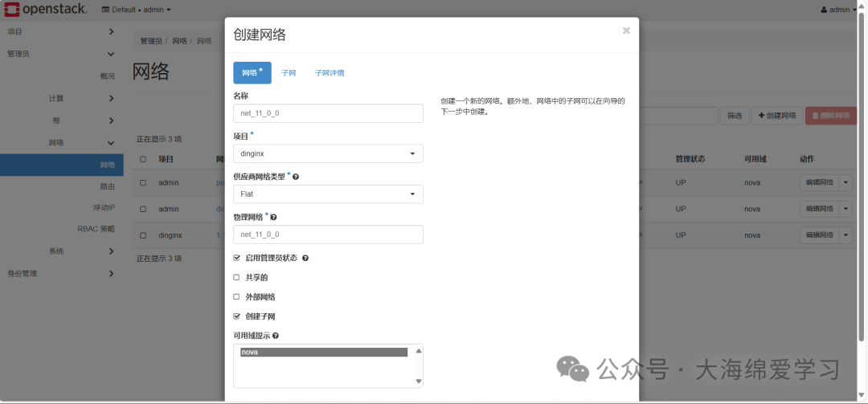Screen dimensions: 868x404
Task: Click 删除网络 button
Action: point(831,116)
